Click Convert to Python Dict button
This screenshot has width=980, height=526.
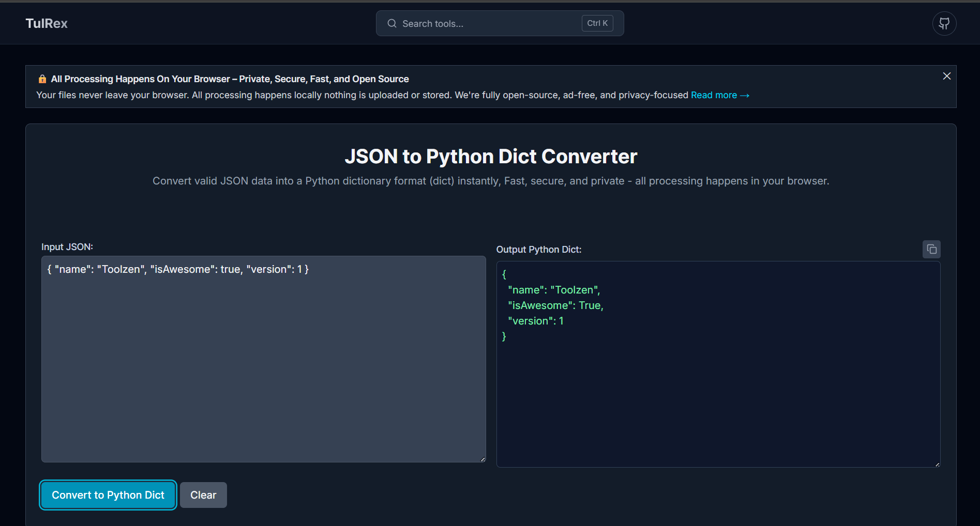(108, 495)
